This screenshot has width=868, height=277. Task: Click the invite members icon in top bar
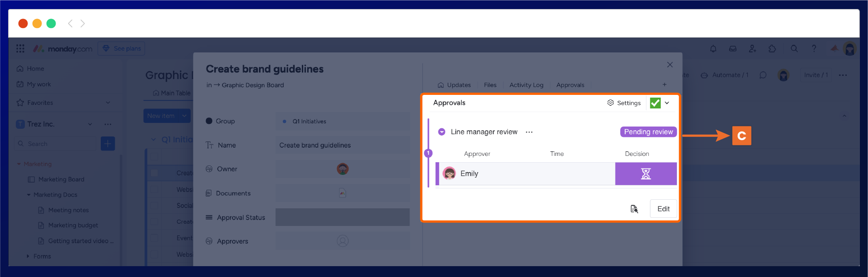coord(752,49)
